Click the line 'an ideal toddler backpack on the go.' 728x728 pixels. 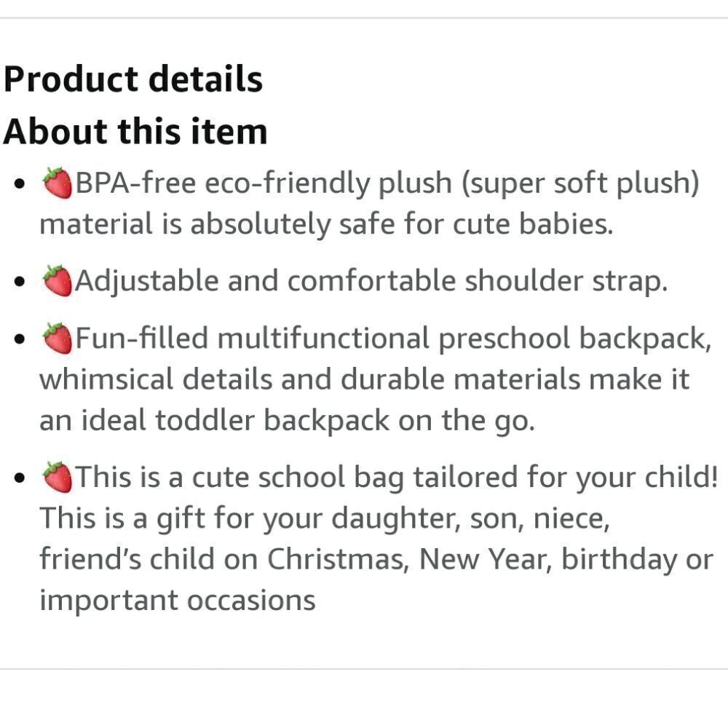coord(288,421)
